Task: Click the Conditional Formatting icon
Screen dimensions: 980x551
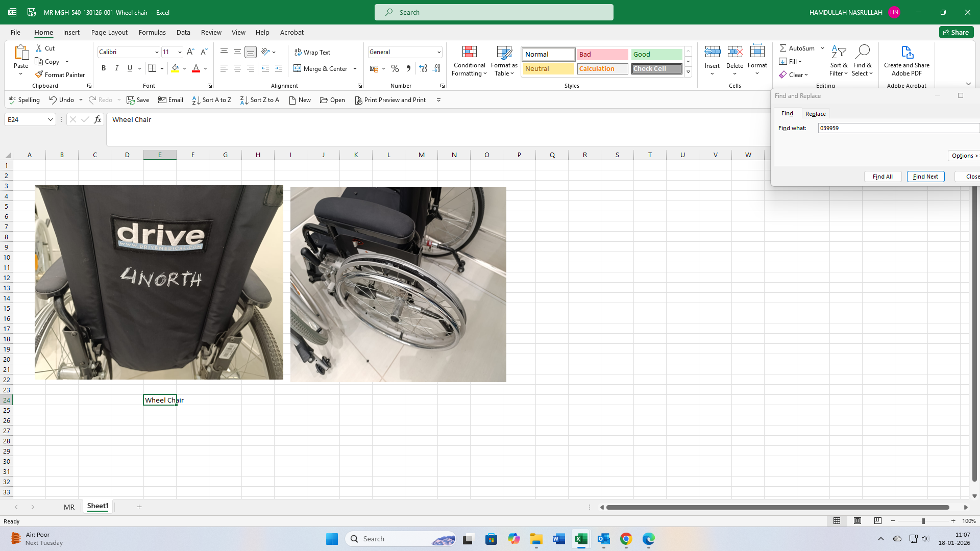Action: click(469, 52)
